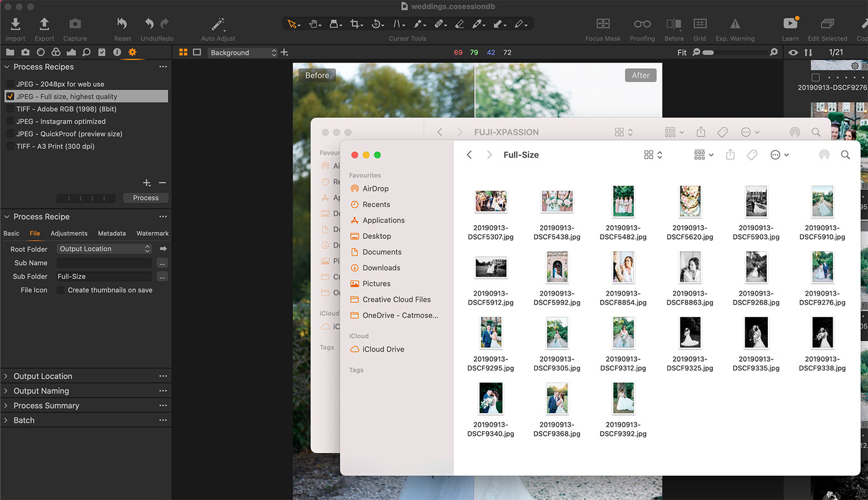
Task: Open the Learn video icon
Action: click(790, 23)
